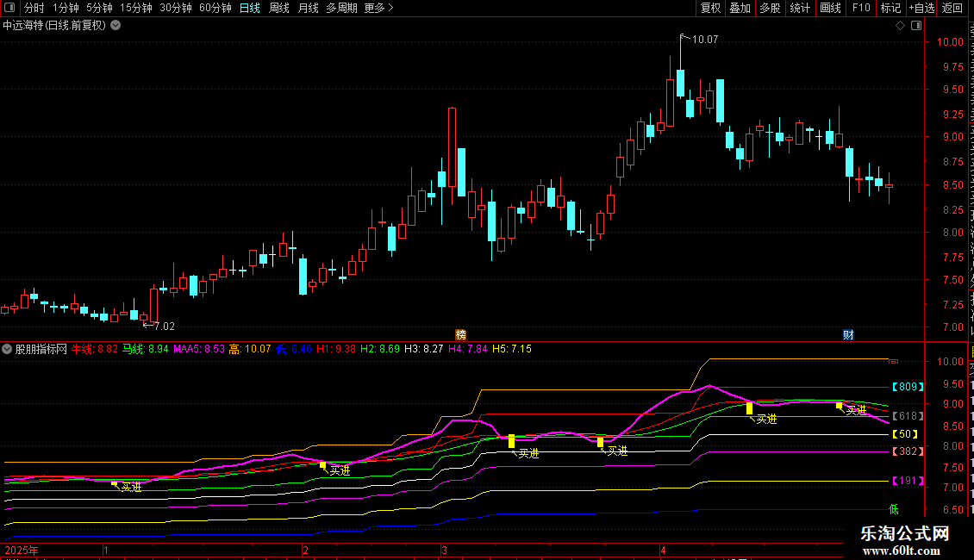This screenshot has width=974, height=560.
Task: Open the 复权 adjustment menu
Action: pos(710,8)
